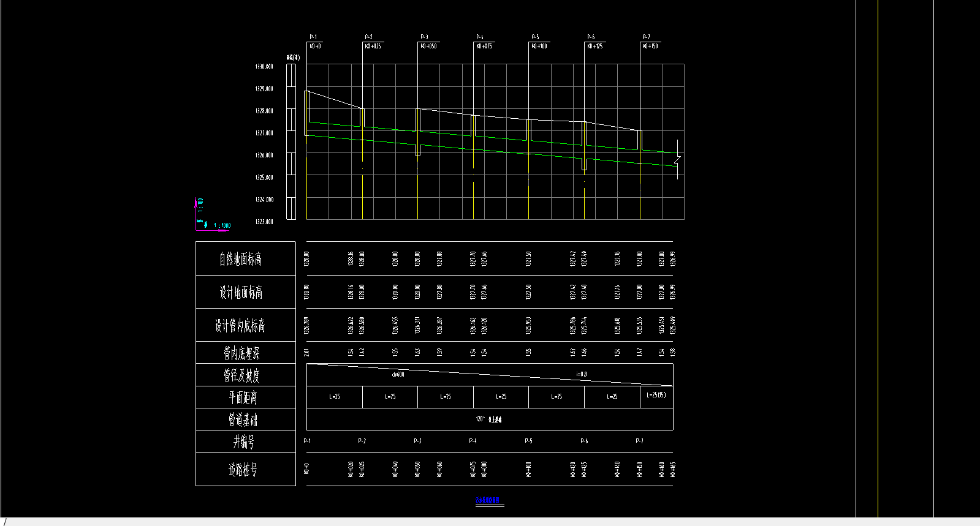Click the 2.01 depth value in 管内底埋深 row
Screen dimensions: 980x526
306,352
